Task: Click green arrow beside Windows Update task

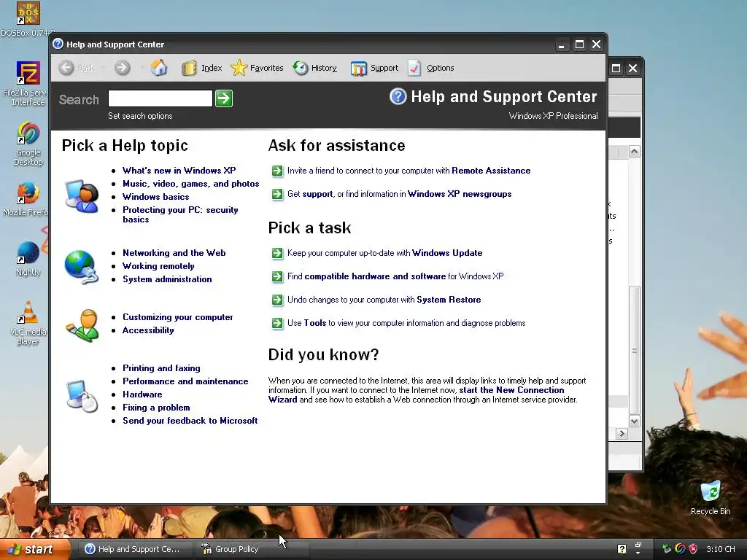Action: 277,253
